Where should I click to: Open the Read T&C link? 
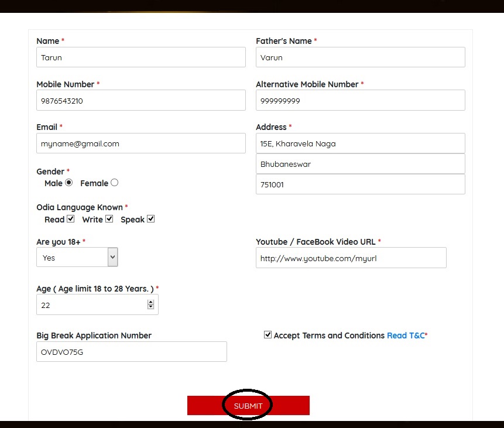click(x=405, y=335)
